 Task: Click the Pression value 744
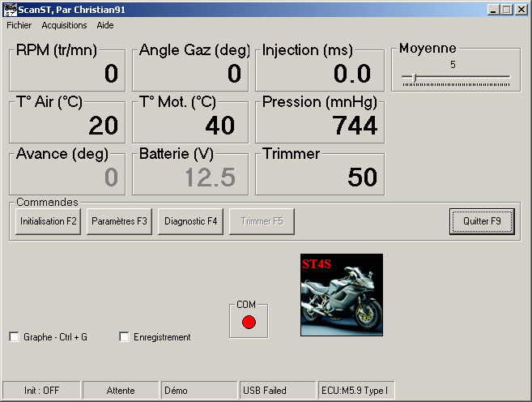click(355, 126)
